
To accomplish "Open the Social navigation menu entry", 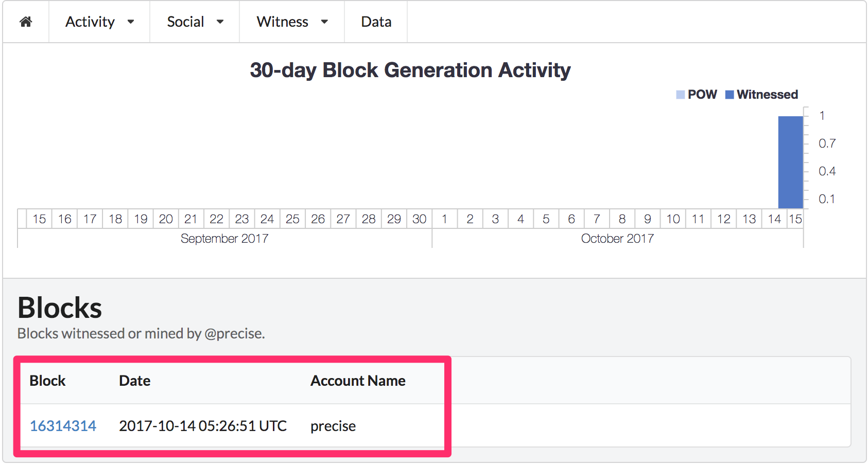I will click(185, 22).
